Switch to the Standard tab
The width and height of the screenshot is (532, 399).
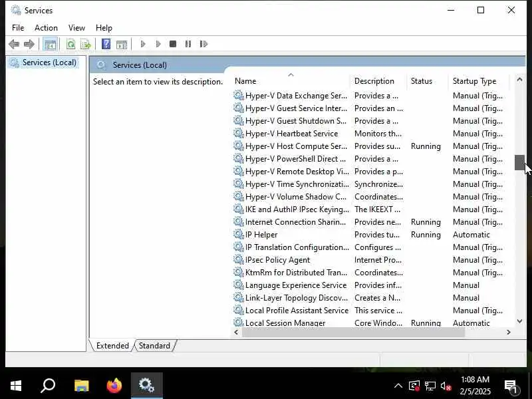[x=154, y=345]
